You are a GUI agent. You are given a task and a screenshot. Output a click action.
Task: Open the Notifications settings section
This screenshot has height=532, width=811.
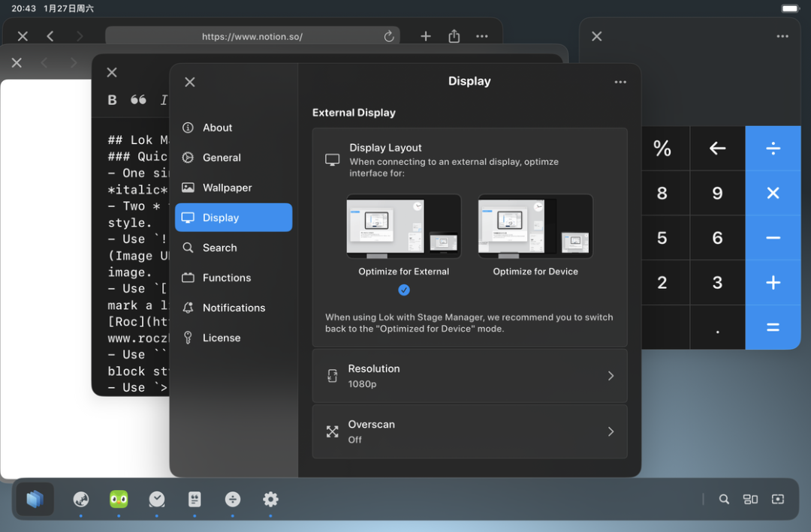234,308
